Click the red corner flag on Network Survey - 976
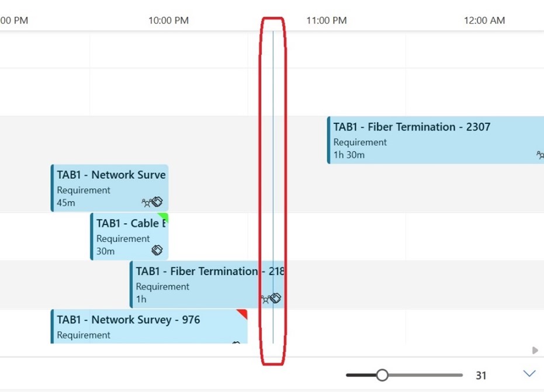The width and height of the screenshot is (544, 392). [x=242, y=314]
